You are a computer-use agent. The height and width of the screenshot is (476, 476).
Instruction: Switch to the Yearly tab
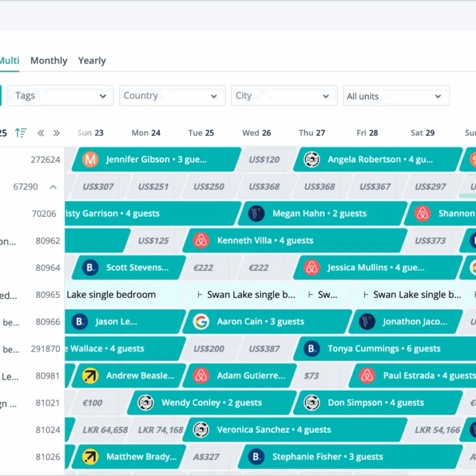(92, 61)
